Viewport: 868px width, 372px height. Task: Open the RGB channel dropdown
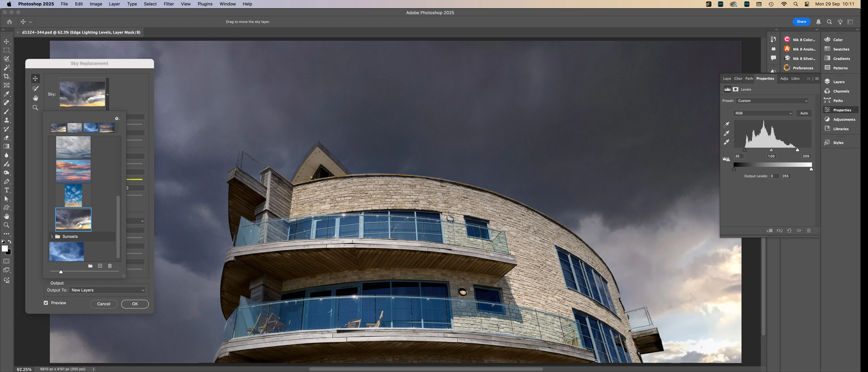(x=763, y=113)
